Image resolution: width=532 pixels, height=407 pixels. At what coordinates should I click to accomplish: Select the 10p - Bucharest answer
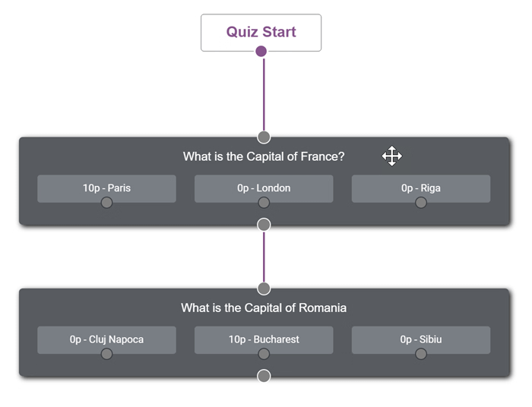tap(264, 339)
